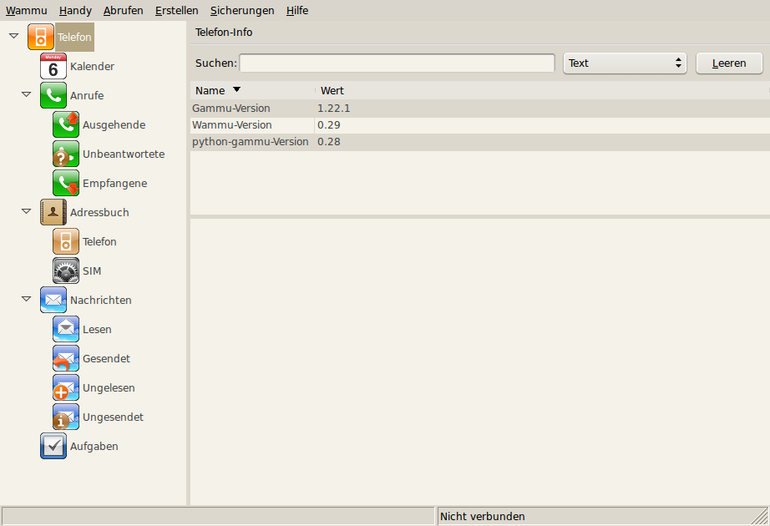This screenshot has width=770, height=526.
Task: Select the Lesen tree label
Action: tap(97, 329)
